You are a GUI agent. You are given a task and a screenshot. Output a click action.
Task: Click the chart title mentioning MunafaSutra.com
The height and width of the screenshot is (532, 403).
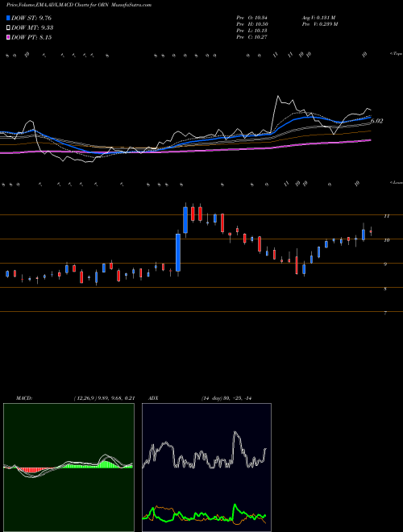coord(79,5)
